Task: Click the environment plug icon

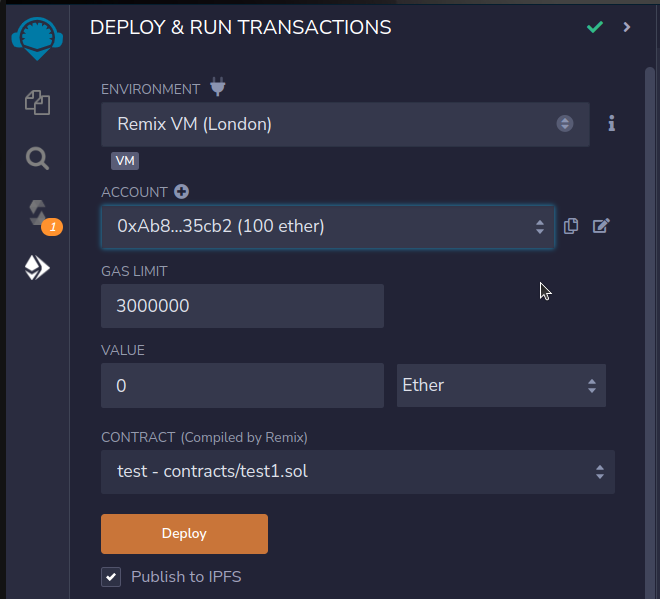Action: (x=218, y=87)
